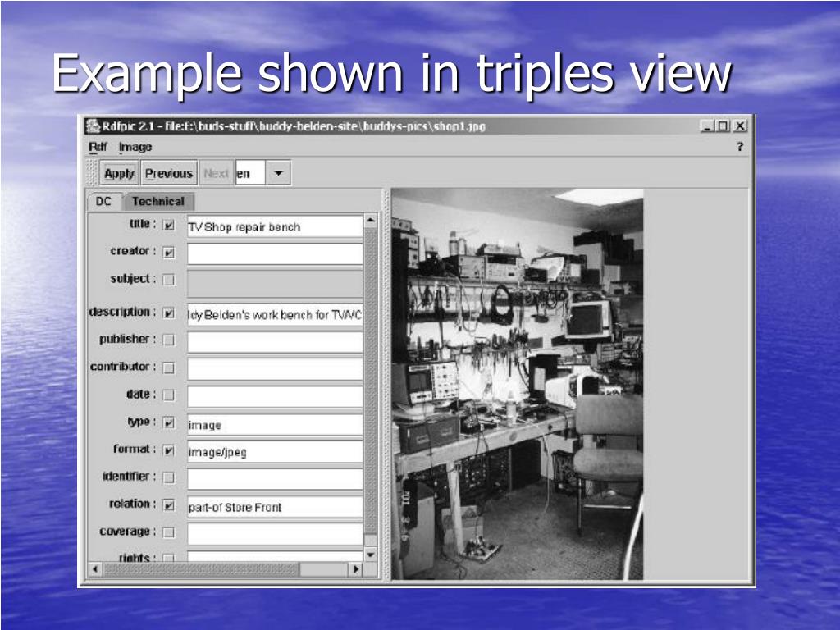Image resolution: width=840 pixels, height=630 pixels.
Task: Click the 'en' language field
Action: pos(250,173)
